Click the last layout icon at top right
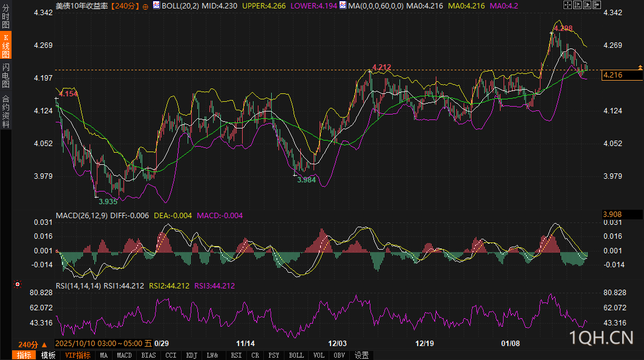This screenshot has width=644, height=360. pos(596,5)
